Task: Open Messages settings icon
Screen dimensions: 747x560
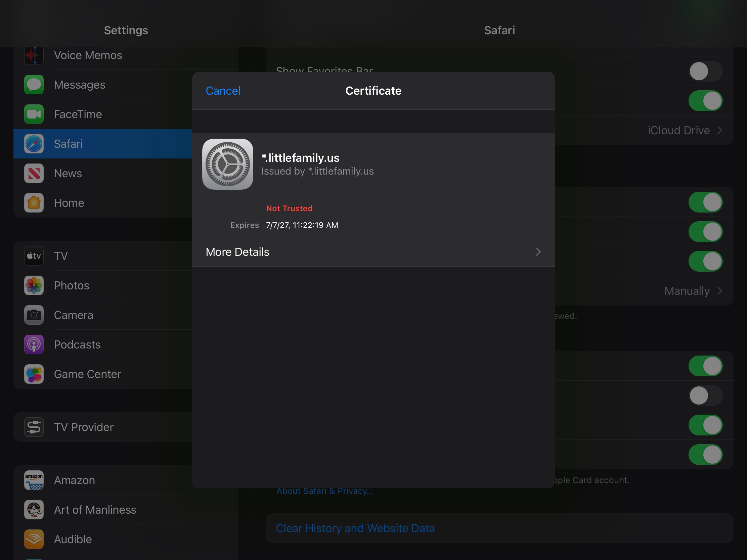Action: [34, 85]
